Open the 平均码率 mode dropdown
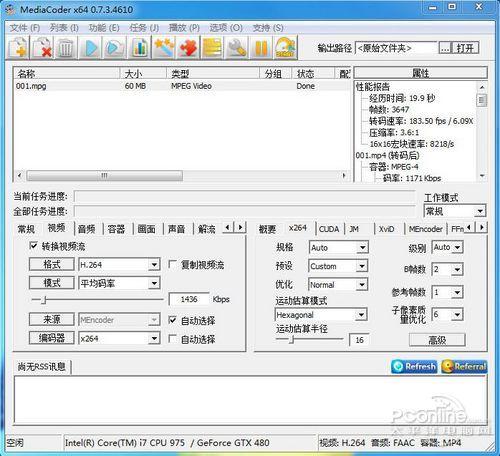 [x=154, y=283]
